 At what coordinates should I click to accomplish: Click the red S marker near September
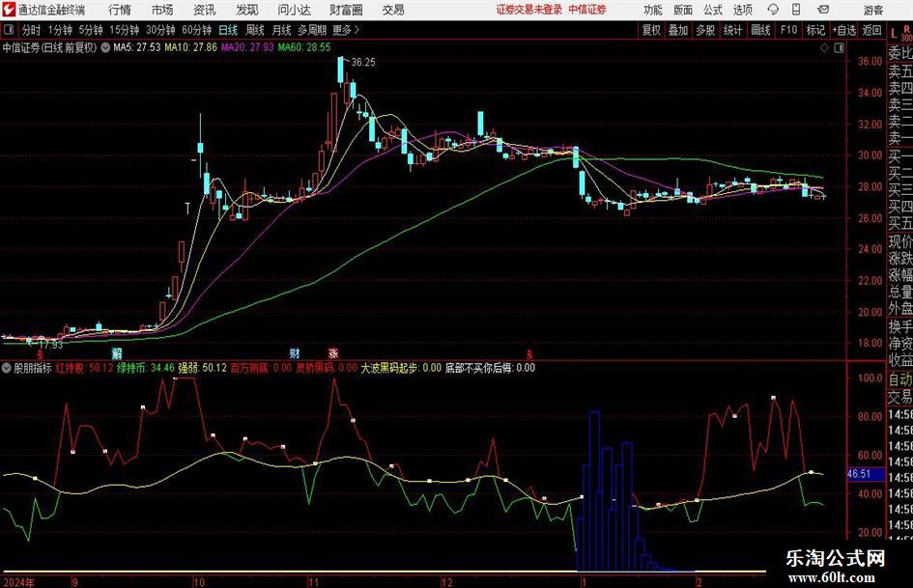(41, 354)
